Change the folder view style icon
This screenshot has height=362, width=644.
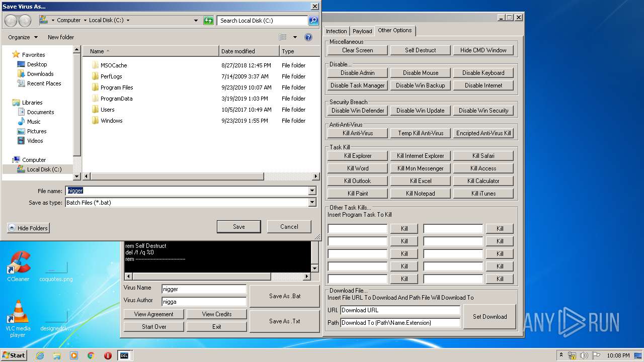(x=283, y=37)
